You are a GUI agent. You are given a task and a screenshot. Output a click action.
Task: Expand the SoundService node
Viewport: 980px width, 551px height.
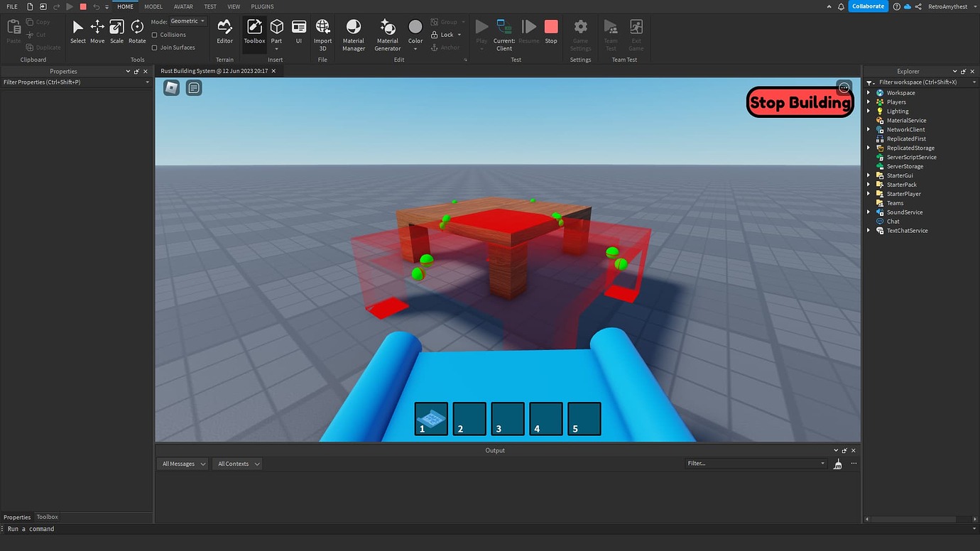tap(869, 212)
